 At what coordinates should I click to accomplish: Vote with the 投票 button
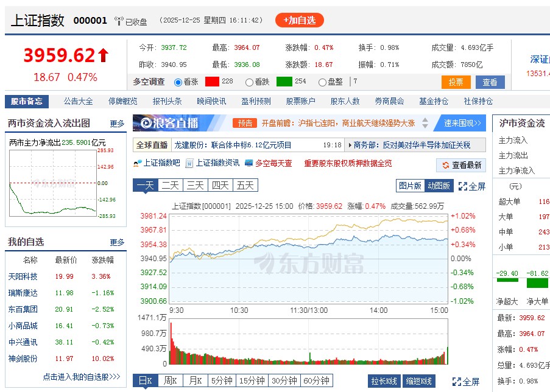point(456,81)
